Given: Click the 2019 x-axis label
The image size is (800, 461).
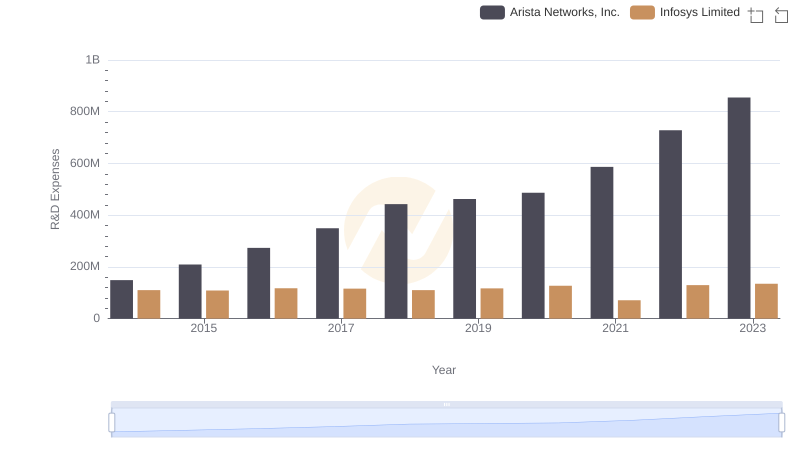Looking at the screenshot, I should pos(478,328).
